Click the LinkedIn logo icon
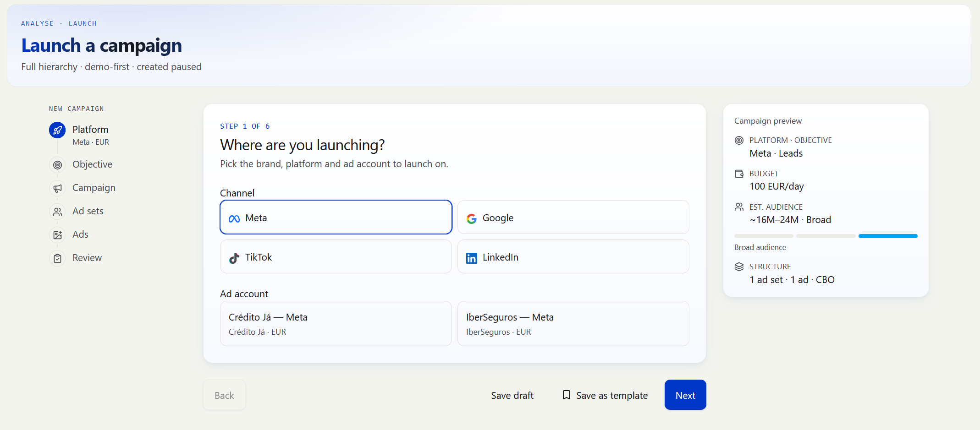980x430 pixels. point(472,258)
